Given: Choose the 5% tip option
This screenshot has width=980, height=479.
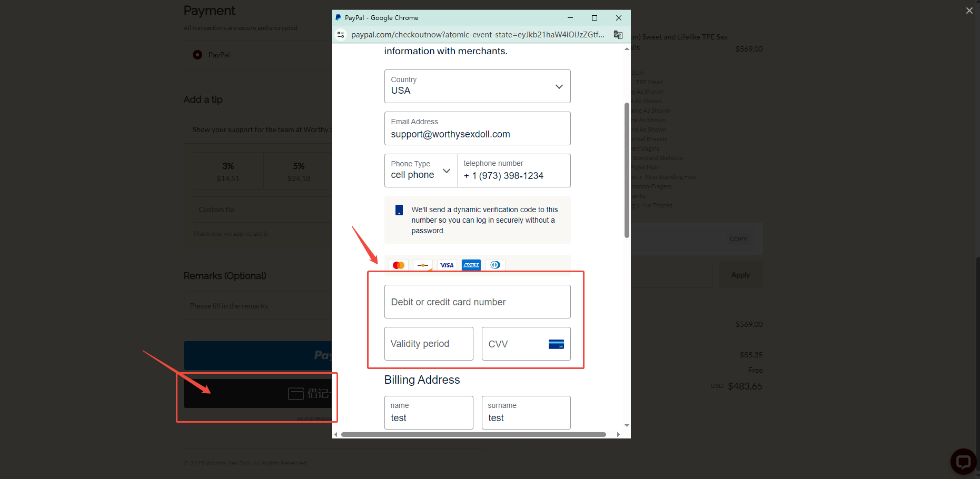Looking at the screenshot, I should coord(299,172).
